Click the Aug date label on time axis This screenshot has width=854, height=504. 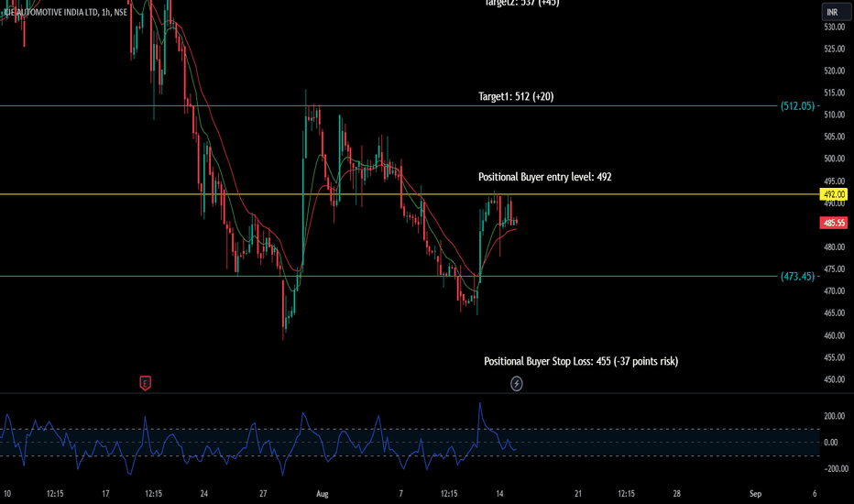point(323,494)
